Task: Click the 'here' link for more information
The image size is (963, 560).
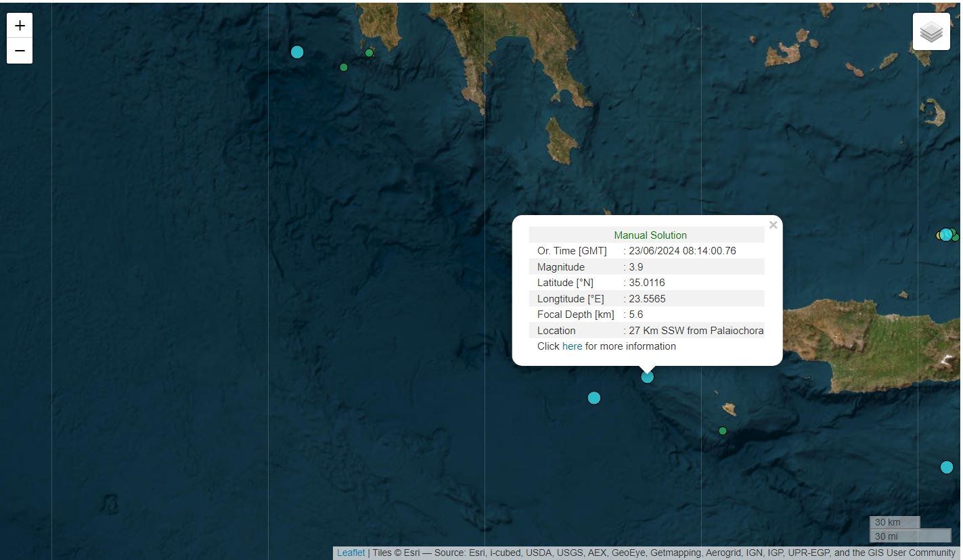Action: coord(572,346)
